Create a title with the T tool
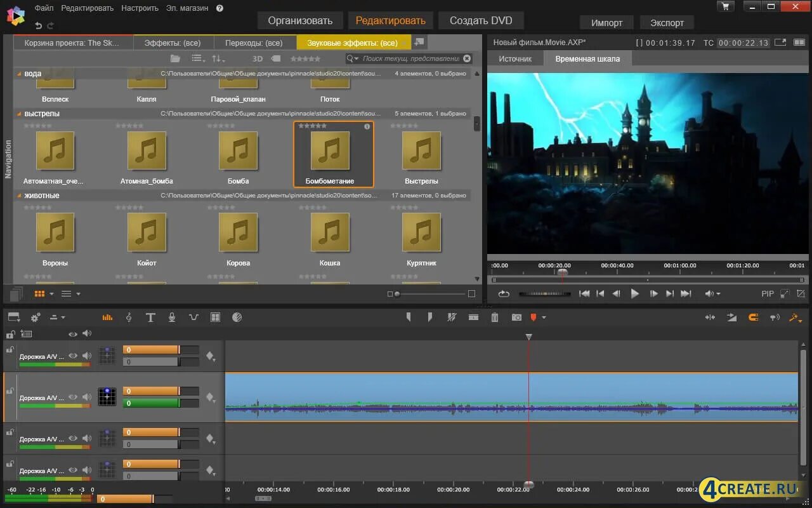 [x=150, y=317]
